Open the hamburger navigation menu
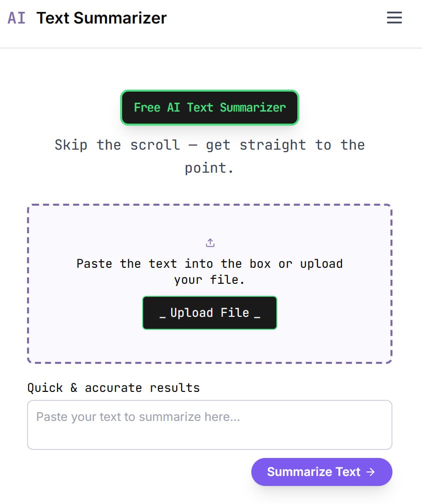422x504 pixels. pos(394,18)
